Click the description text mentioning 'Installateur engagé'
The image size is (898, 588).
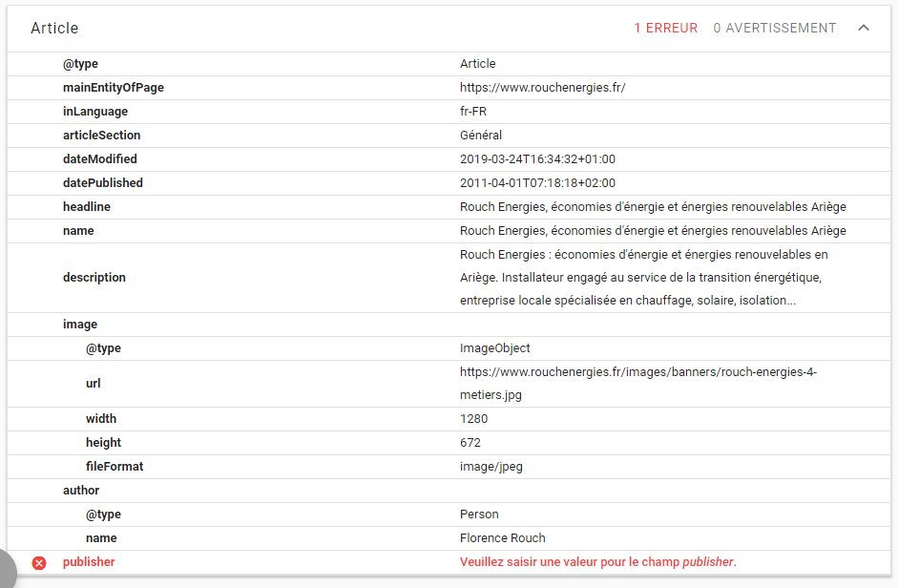[x=643, y=278]
